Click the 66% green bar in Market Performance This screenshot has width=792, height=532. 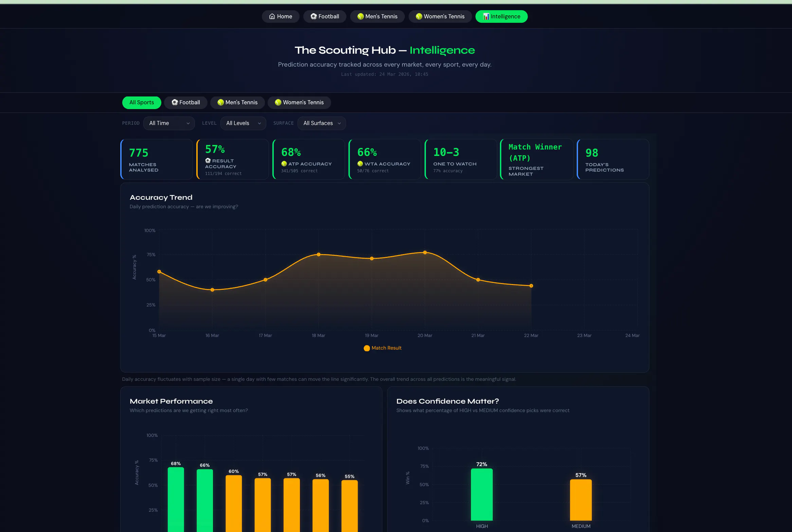click(205, 500)
